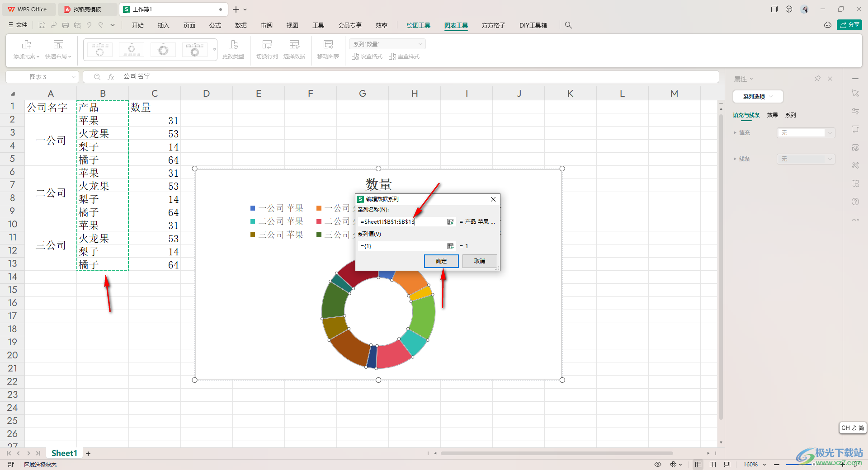Switch to Page Layout view in status bar
The height and width of the screenshot is (470, 868).
tap(713, 465)
